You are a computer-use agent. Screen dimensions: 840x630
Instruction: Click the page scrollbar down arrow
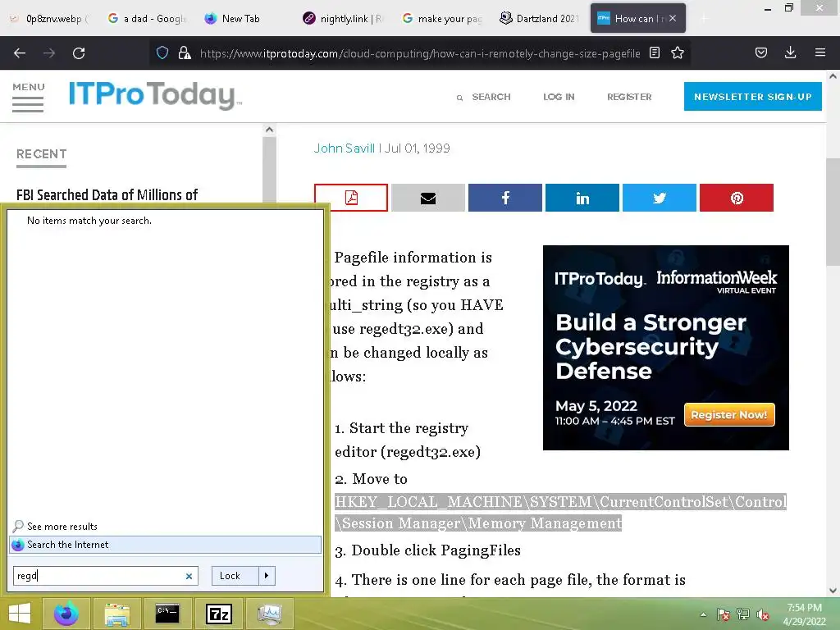tap(833, 591)
